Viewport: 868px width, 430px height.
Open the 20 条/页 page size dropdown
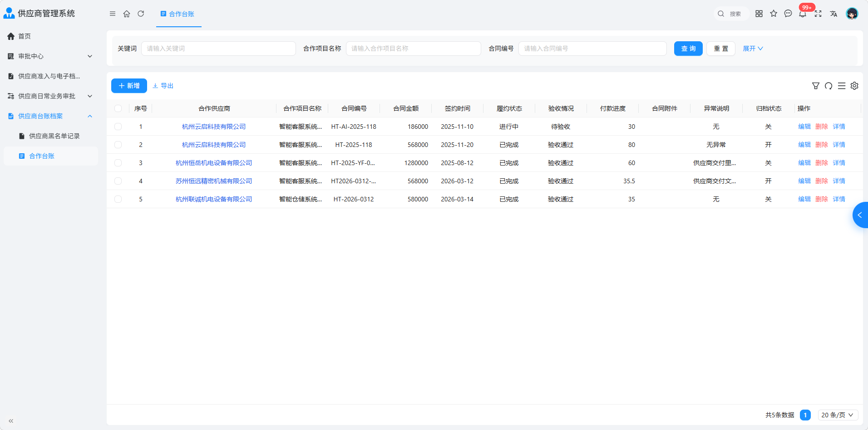point(838,415)
